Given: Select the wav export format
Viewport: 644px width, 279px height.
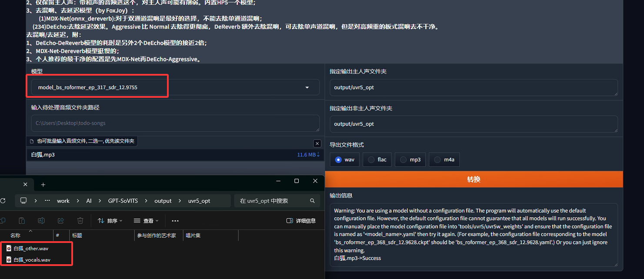Looking at the screenshot, I should point(344,159).
